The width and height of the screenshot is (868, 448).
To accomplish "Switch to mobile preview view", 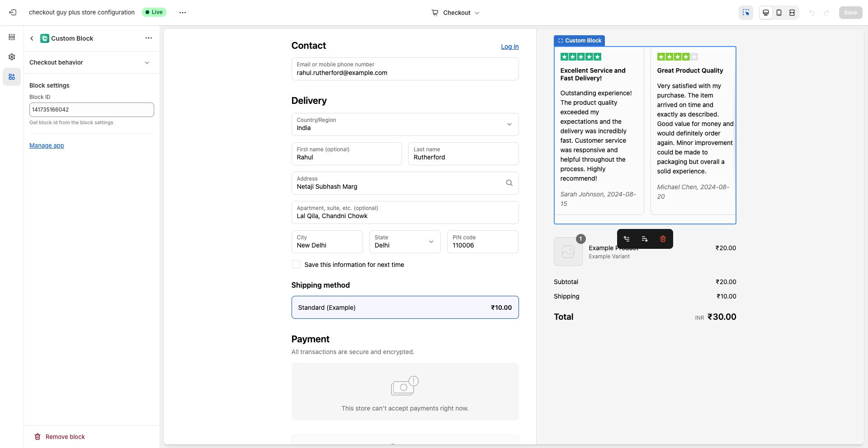I will click(778, 12).
